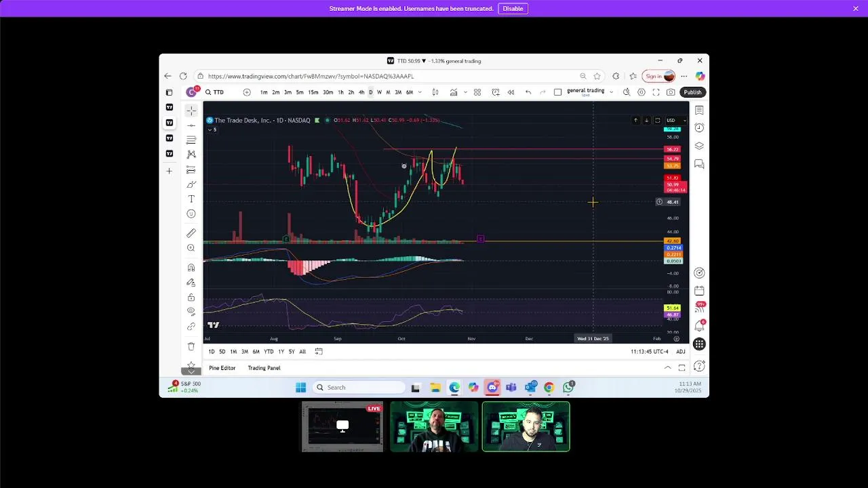868x488 pixels.
Task: Open the products grid menu
Action: (x=699, y=344)
